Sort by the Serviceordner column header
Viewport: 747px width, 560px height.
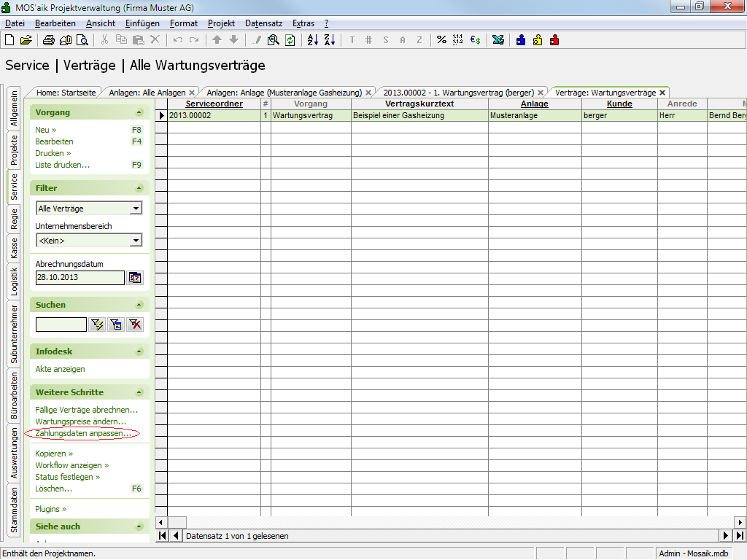[x=214, y=104]
